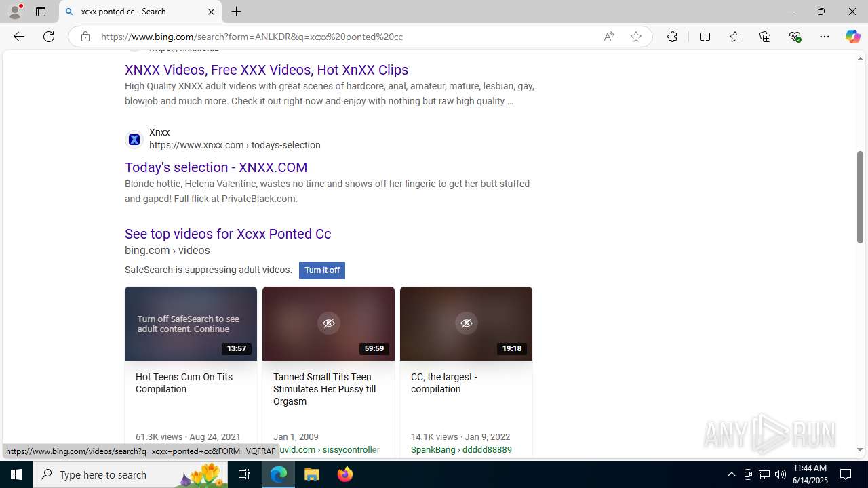Select Microsoft Edge on the taskbar
Image resolution: width=868 pixels, height=488 pixels.
[279, 474]
